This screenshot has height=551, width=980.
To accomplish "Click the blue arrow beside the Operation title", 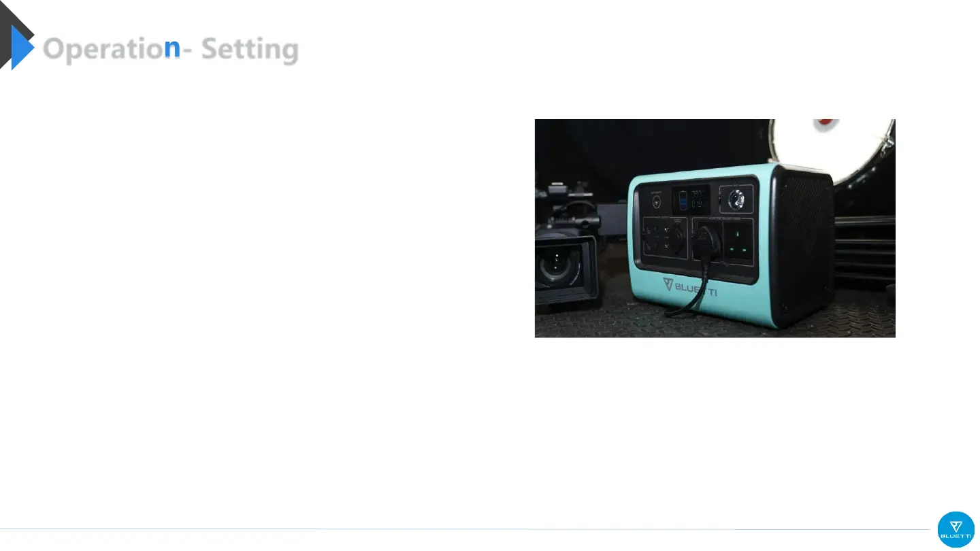I will (22, 48).
